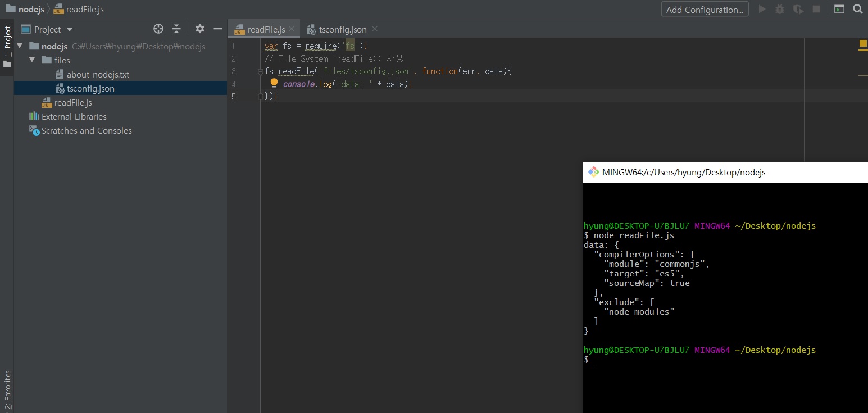Select about-nodejs.txt in project tree
Viewport: 868px width, 413px height.
[98, 74]
